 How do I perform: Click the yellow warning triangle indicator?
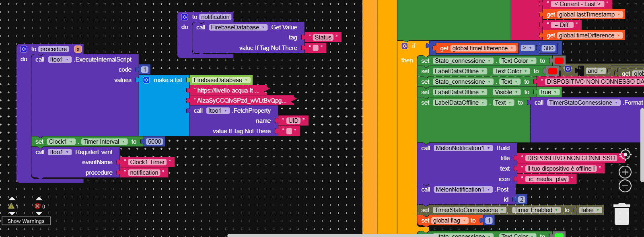pyautogui.click(x=12, y=206)
